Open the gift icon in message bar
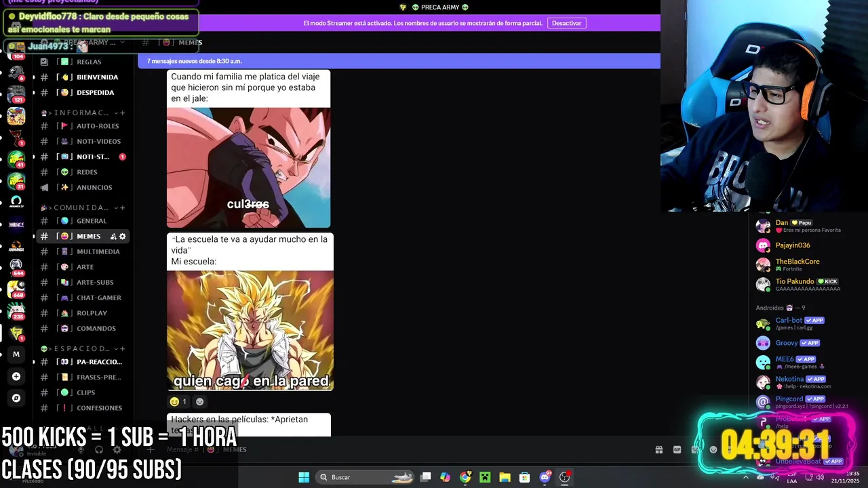Viewport: 868px width, 488px height. click(658, 449)
